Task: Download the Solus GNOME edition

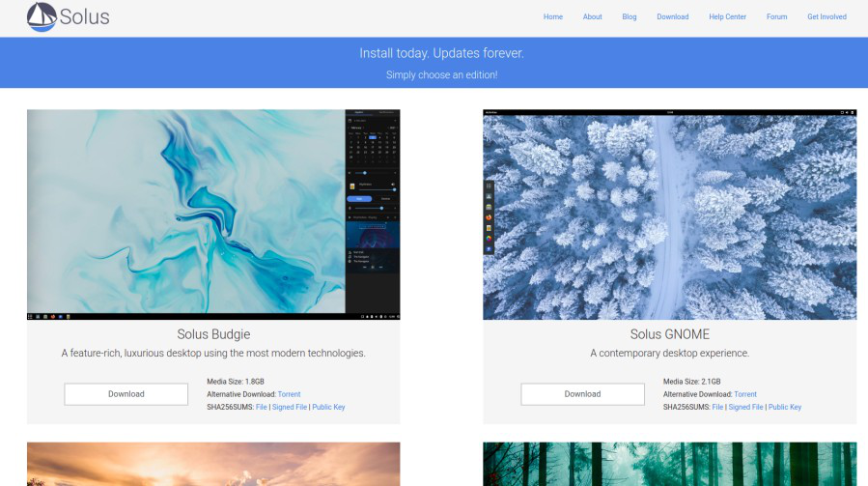Action: (x=582, y=394)
